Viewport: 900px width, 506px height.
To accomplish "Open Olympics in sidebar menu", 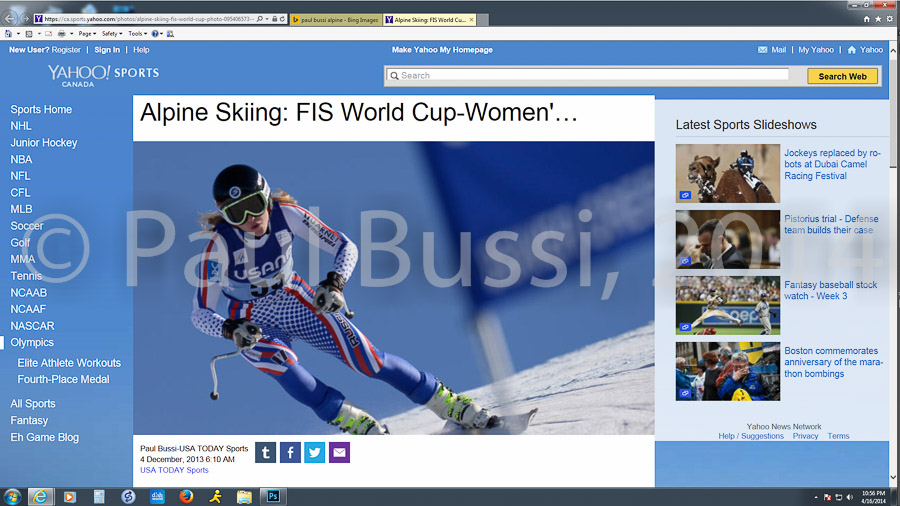I will (32, 342).
